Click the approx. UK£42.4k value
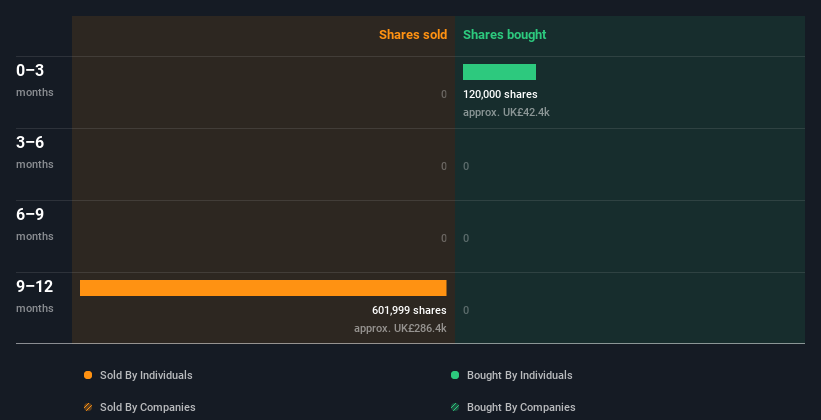The image size is (821, 420). click(x=506, y=112)
